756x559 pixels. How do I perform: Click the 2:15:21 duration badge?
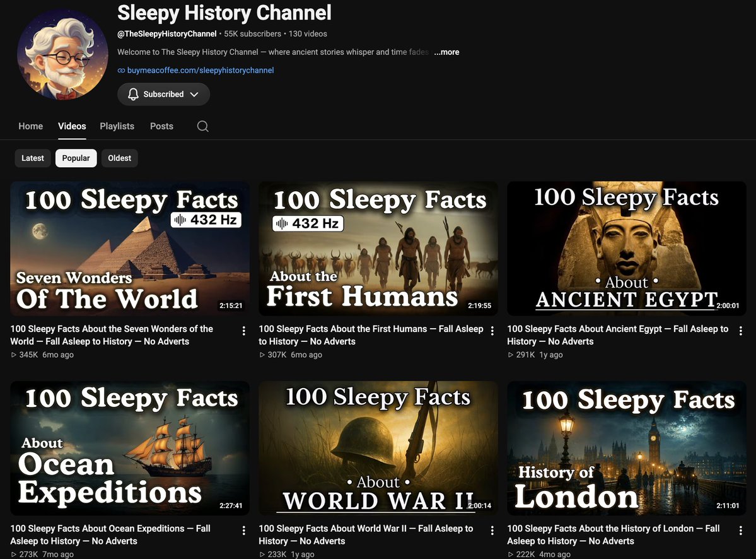pos(231,306)
